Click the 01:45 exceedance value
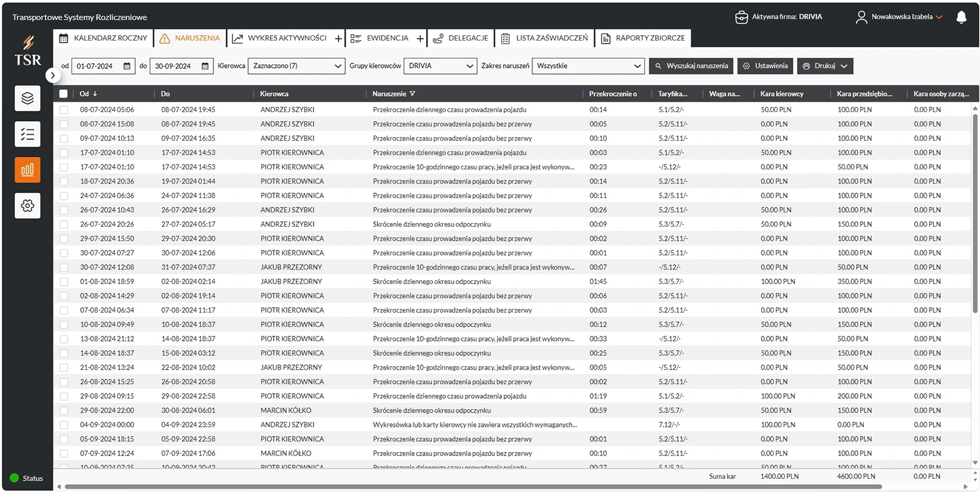Image resolution: width=980 pixels, height=492 pixels. point(598,281)
